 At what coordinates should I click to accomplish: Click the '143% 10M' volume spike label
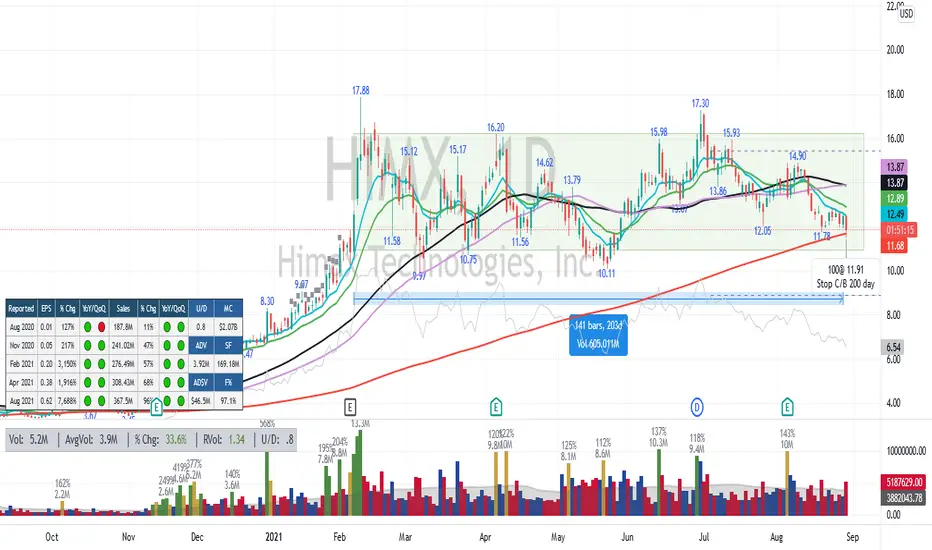tap(787, 439)
